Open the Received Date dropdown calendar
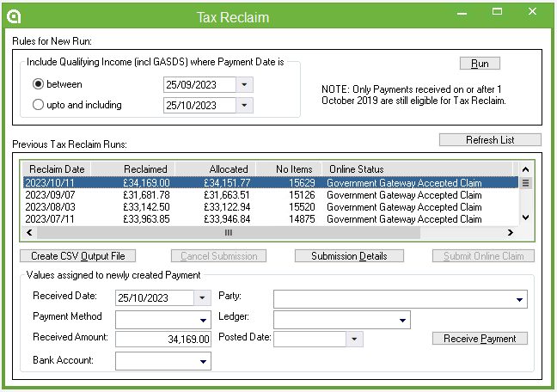The height and width of the screenshot is (392, 557). coord(202,297)
